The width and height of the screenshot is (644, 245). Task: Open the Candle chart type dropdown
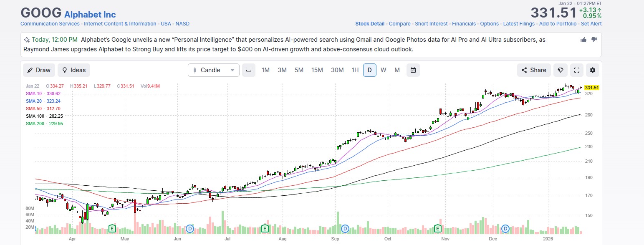pos(213,70)
